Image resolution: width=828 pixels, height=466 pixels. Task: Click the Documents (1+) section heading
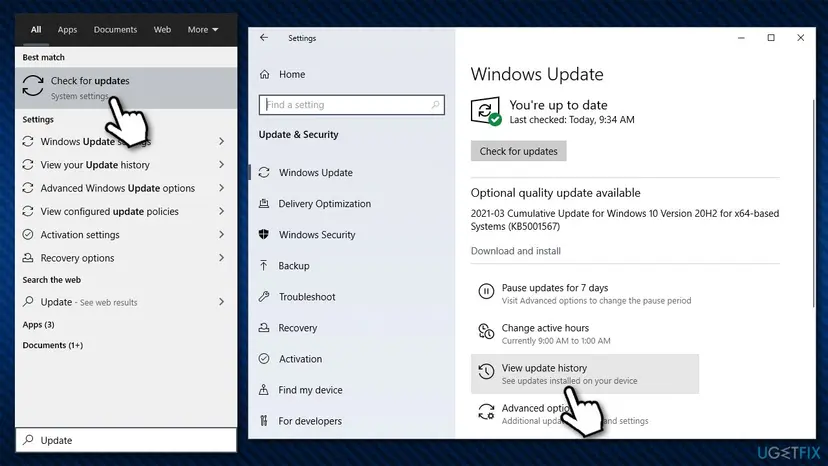[x=53, y=345]
